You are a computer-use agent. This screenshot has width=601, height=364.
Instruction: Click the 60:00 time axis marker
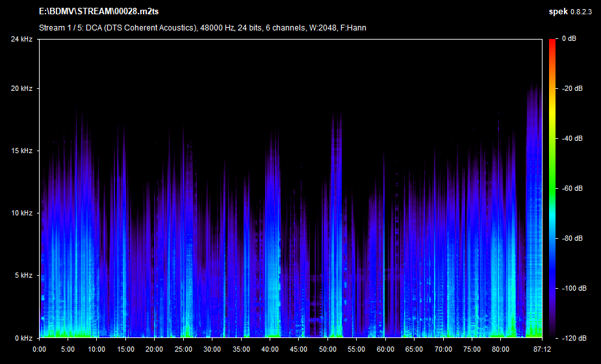pyautogui.click(x=385, y=349)
